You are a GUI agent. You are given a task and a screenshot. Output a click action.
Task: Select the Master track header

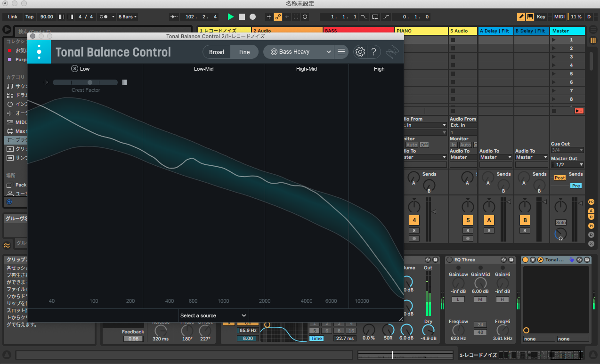(568, 31)
